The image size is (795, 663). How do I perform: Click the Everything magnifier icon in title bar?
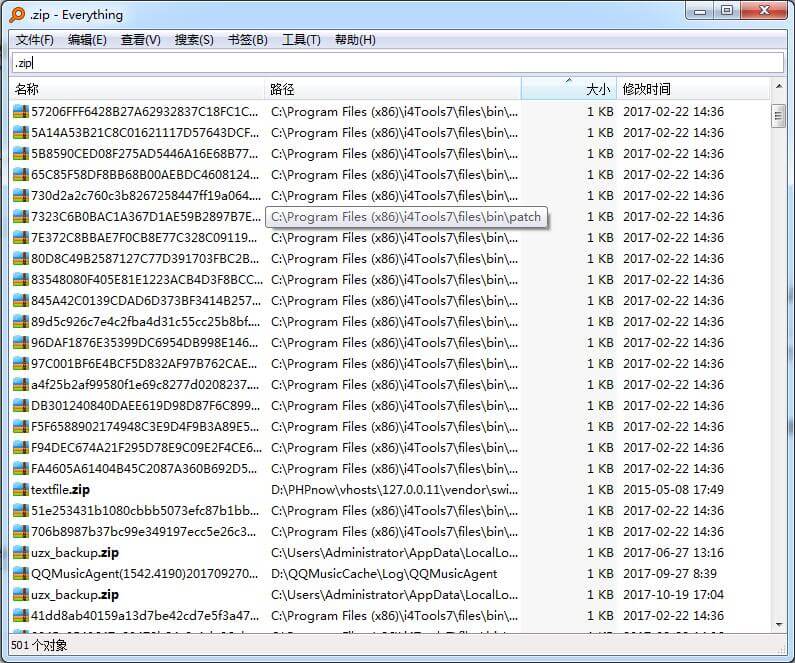[x=17, y=15]
